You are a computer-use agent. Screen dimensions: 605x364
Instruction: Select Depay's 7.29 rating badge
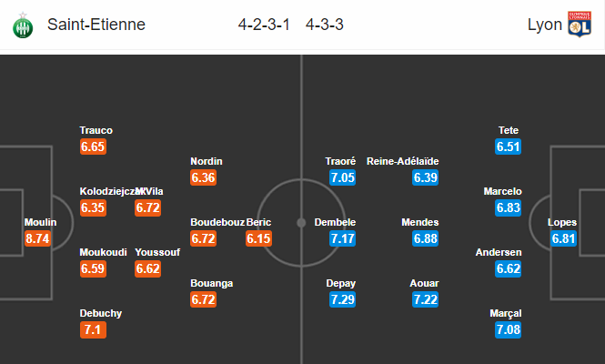342,299
